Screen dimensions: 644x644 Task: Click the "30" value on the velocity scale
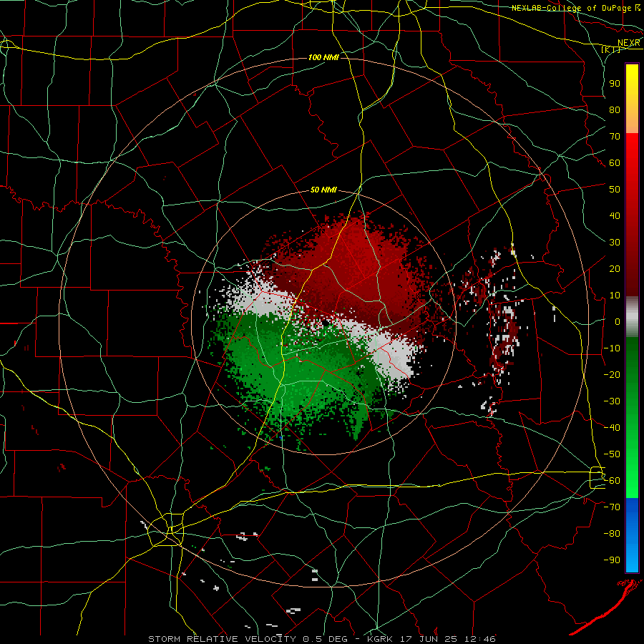[615, 243]
